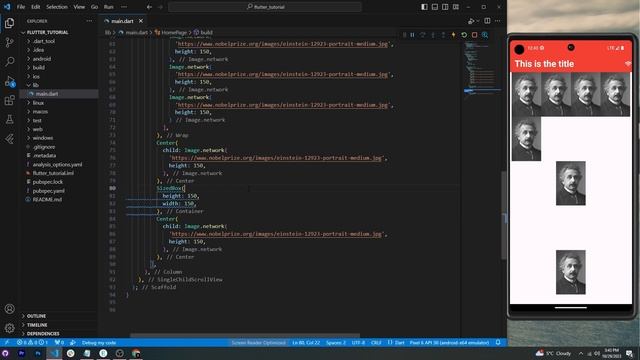Open pubspec.yaml in the file tree
This screenshot has width=640, height=360.
point(49,191)
